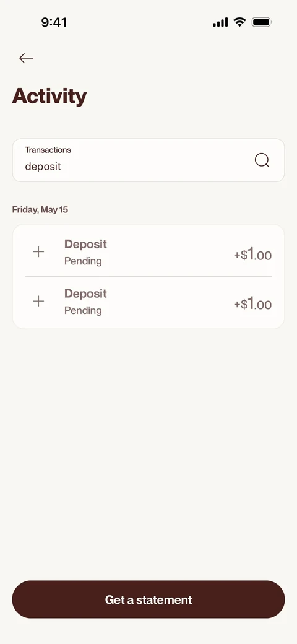Tap the Friday, May 15 date header
The image size is (297, 644).
tap(40, 210)
